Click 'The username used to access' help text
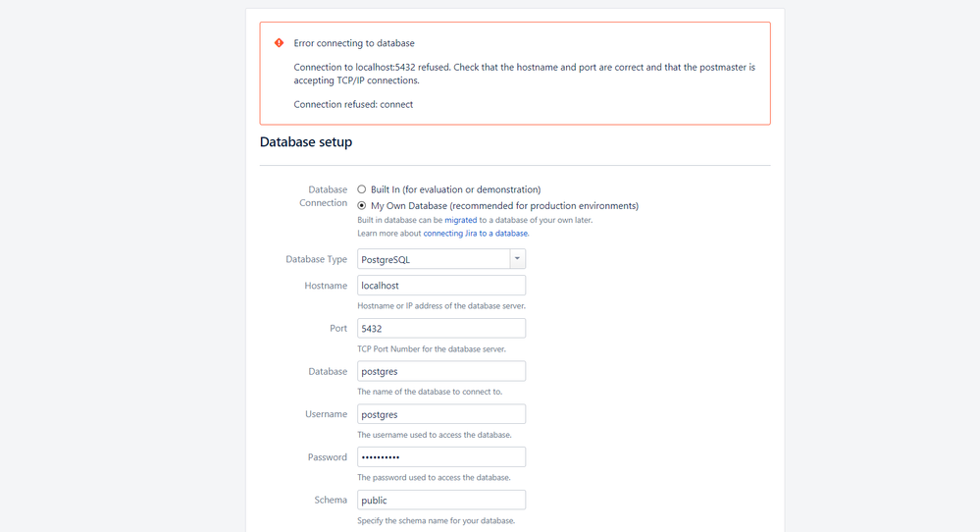The image size is (980, 532). (435, 435)
